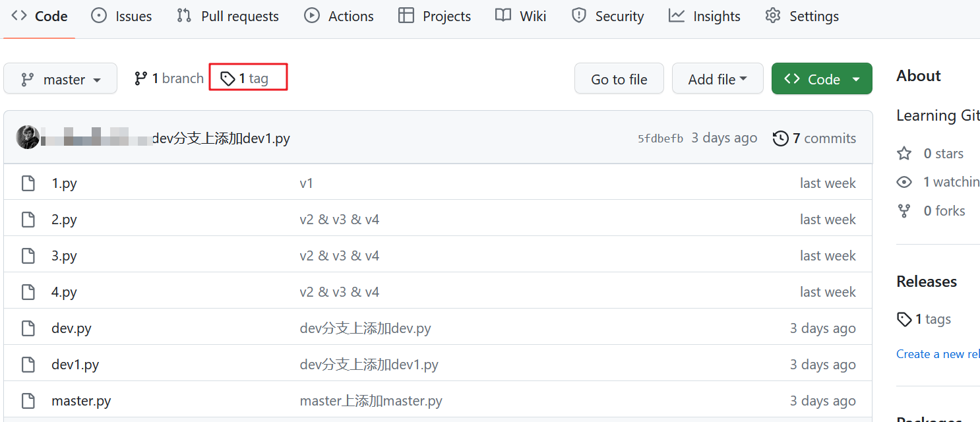The image size is (980, 422).
Task: View the 7 commits history
Action: tap(814, 138)
